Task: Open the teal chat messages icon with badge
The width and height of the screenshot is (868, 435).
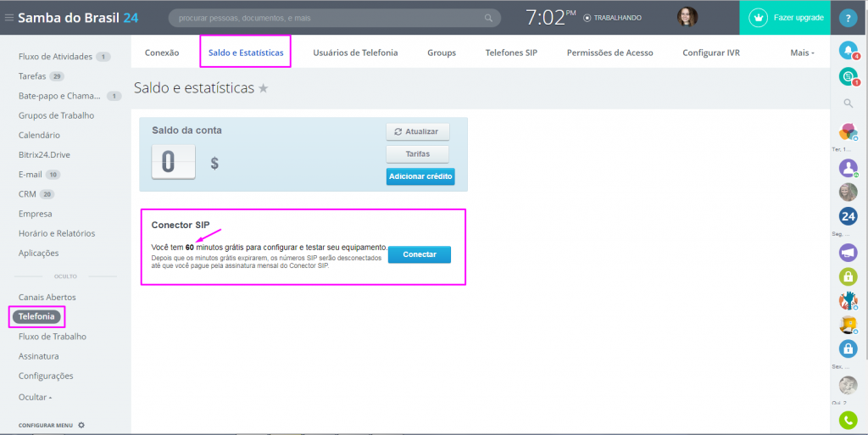Action: pyautogui.click(x=848, y=76)
